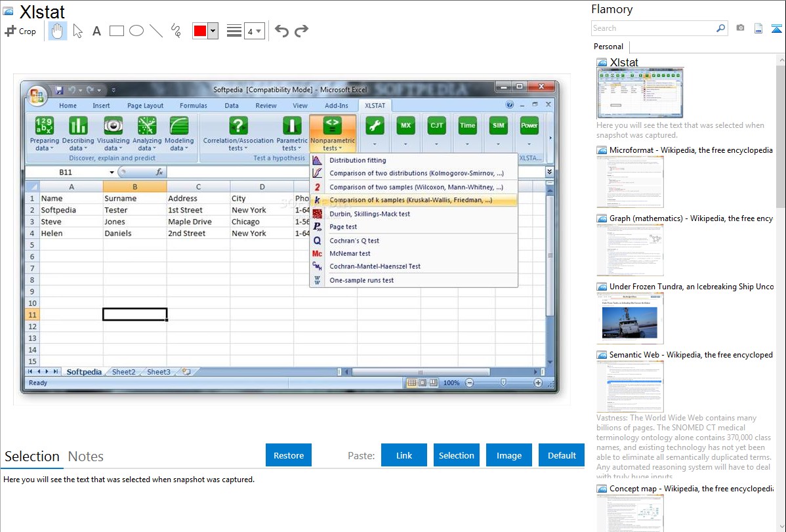Open Correlation/Association tests menu
786x532 pixels.
pos(238,133)
